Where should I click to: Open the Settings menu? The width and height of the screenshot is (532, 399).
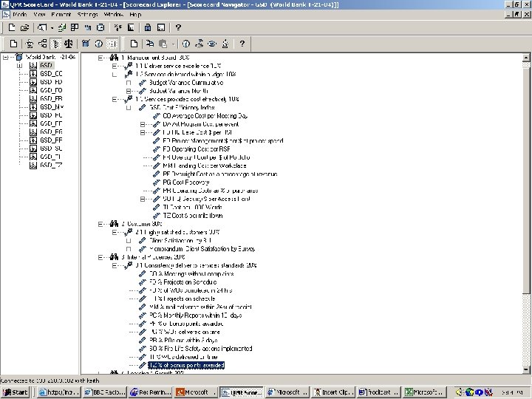click(x=87, y=14)
